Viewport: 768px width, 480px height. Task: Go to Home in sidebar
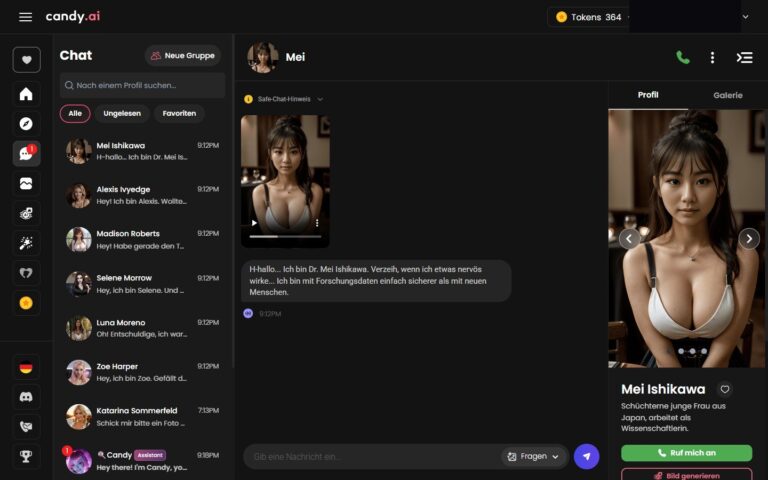[x=26, y=94]
